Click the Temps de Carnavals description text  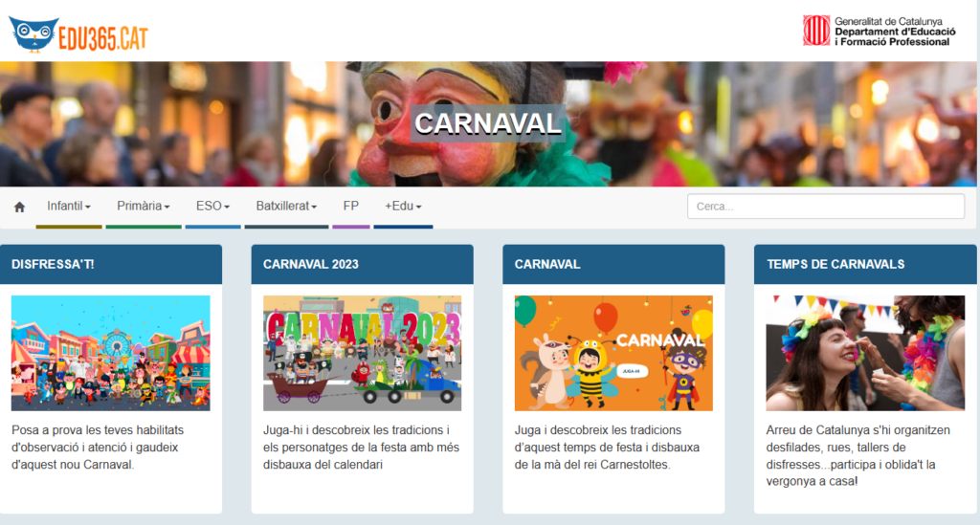(x=858, y=455)
